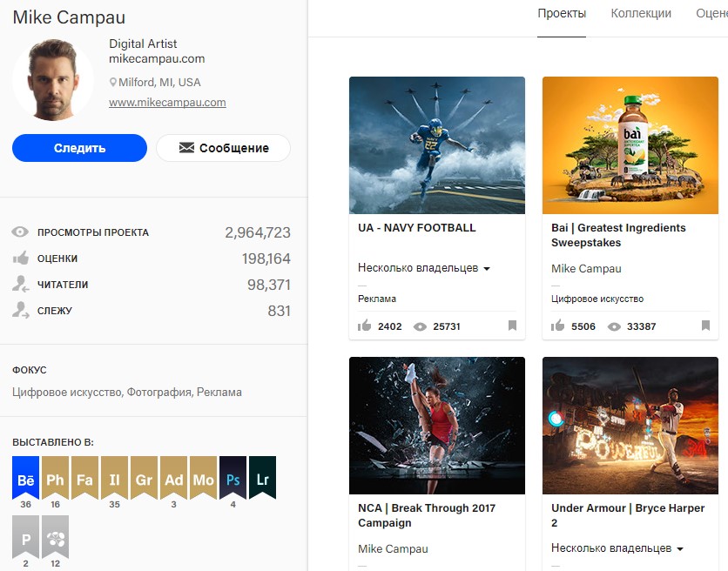Click the Реклама category on Navy Football
Viewport: 728px width, 571px height.
pyautogui.click(x=376, y=299)
